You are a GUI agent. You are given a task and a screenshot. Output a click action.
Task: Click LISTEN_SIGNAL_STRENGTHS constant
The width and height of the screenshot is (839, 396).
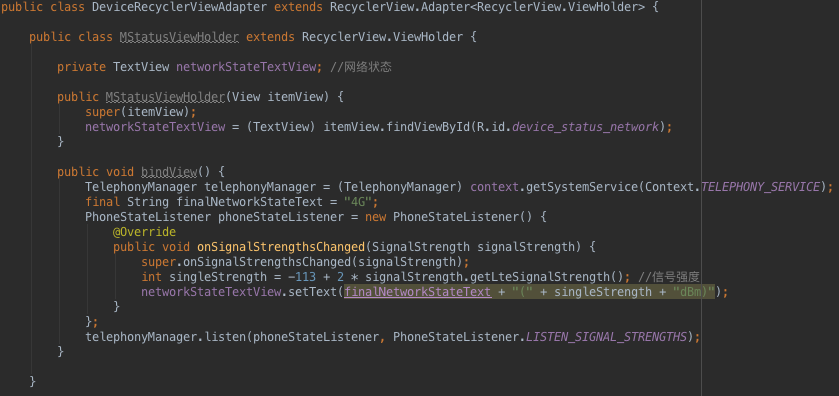[x=606, y=337]
